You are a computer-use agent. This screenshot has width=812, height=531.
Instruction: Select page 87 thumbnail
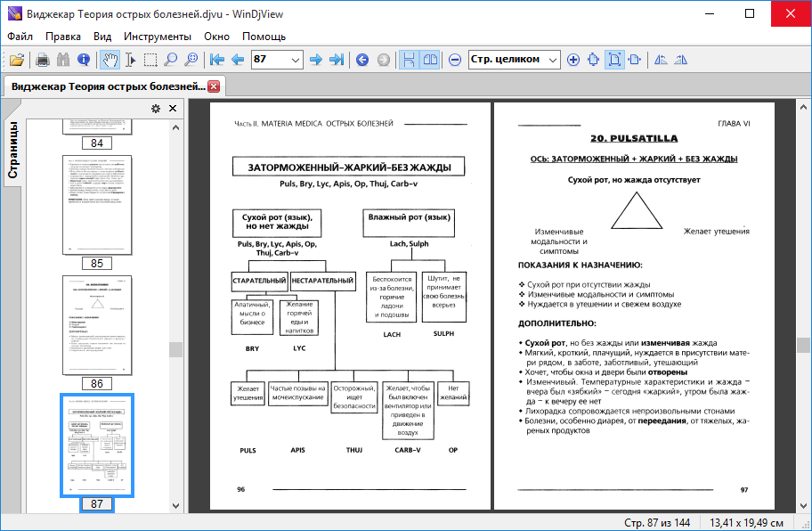point(97,445)
